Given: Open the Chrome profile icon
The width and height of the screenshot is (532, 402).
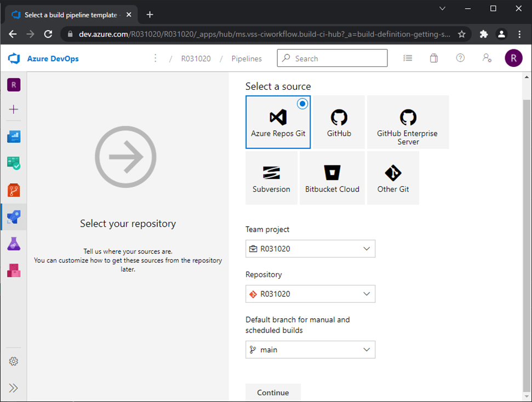Looking at the screenshot, I should click(x=501, y=34).
